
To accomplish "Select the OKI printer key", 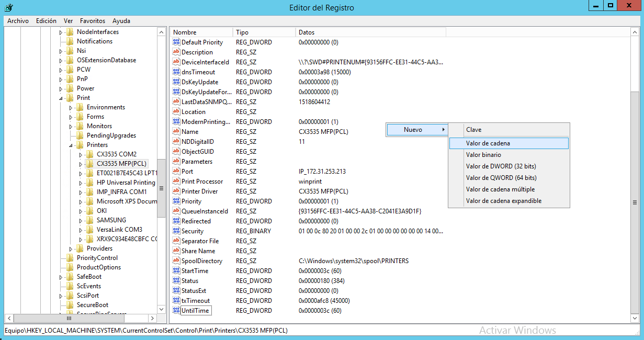I will point(101,211).
